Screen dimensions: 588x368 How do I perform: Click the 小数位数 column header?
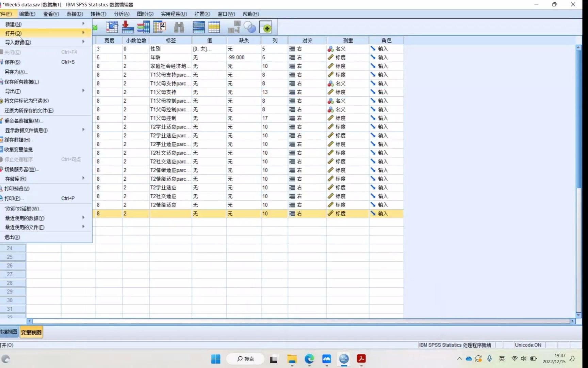(136, 40)
